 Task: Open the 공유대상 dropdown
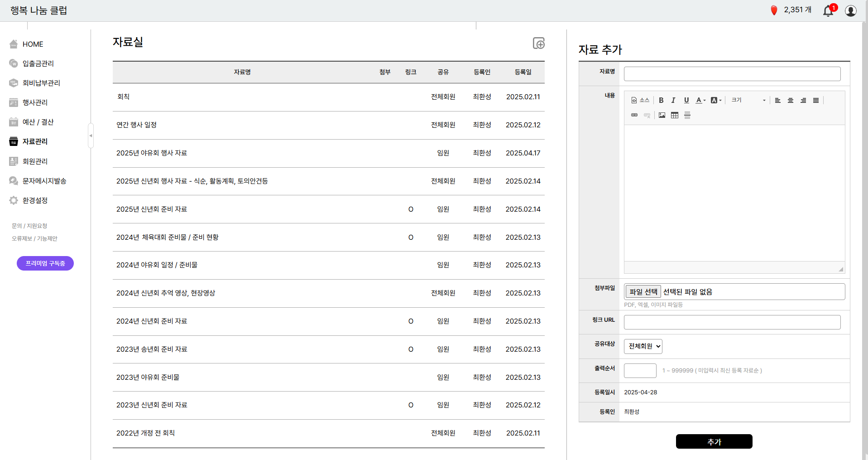643,346
